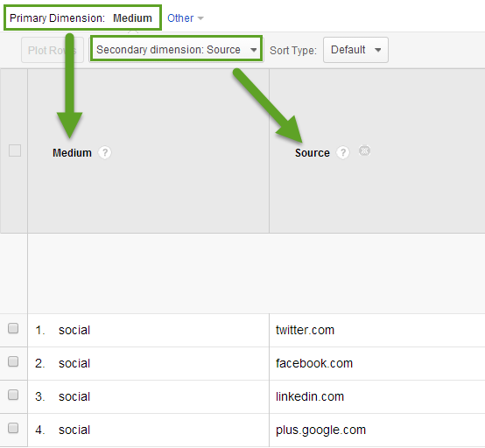Check the box for row 1 twitter.com
Viewport: 485px width, 448px height.
coord(13,328)
